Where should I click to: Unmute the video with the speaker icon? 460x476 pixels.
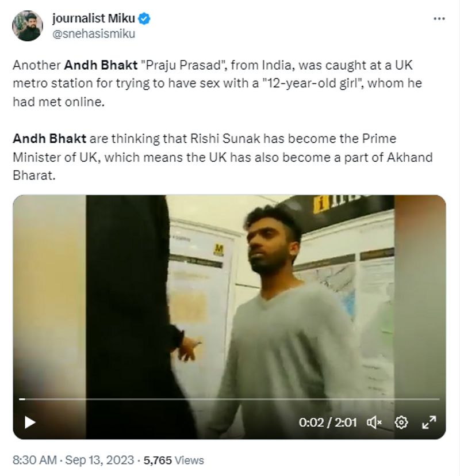[374, 422]
